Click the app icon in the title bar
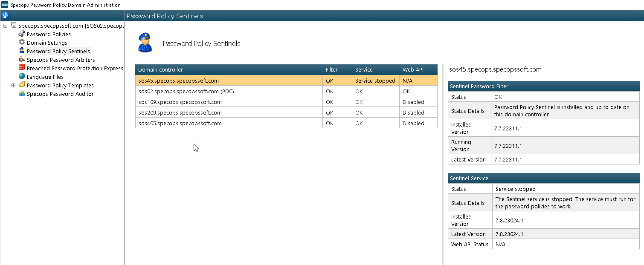Viewport: 644px width, 265px height. point(5,5)
